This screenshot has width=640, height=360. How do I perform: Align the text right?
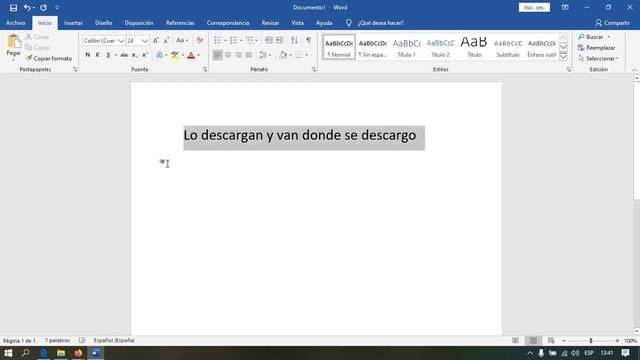tap(238, 55)
